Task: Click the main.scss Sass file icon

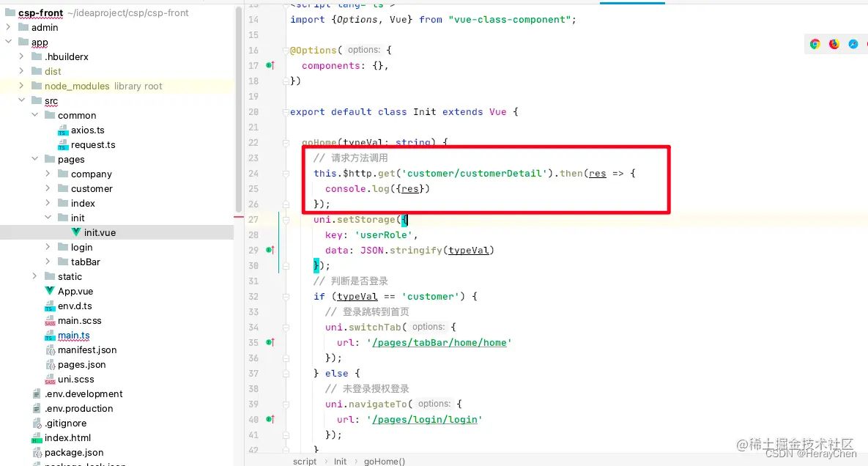Action: coord(50,320)
